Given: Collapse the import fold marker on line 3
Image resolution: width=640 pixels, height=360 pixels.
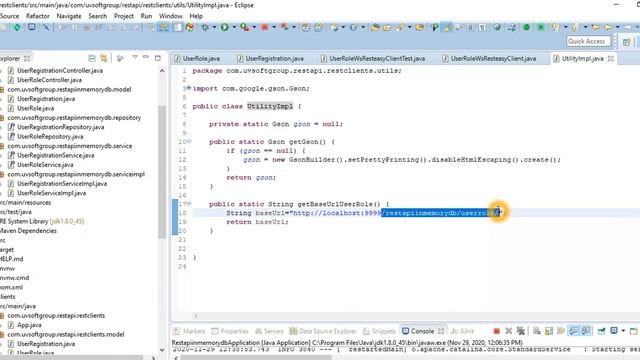Looking at the screenshot, I should (x=189, y=88).
